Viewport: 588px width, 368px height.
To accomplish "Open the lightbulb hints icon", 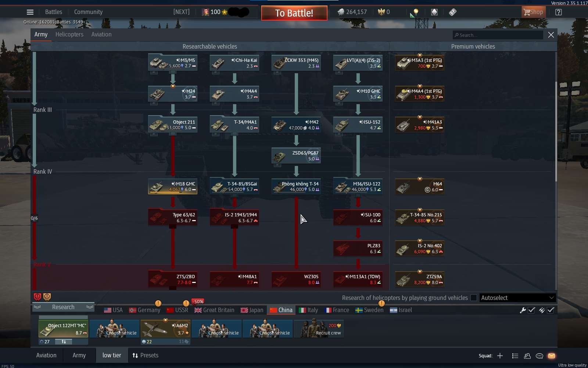I will click(x=416, y=12).
